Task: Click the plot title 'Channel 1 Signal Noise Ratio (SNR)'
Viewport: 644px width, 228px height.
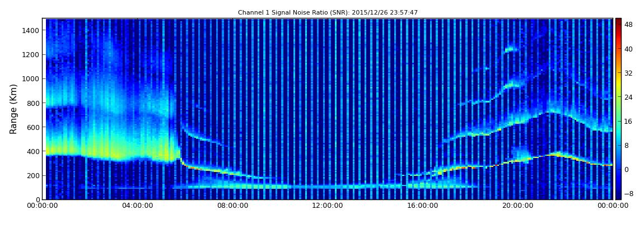Action: pos(328,13)
